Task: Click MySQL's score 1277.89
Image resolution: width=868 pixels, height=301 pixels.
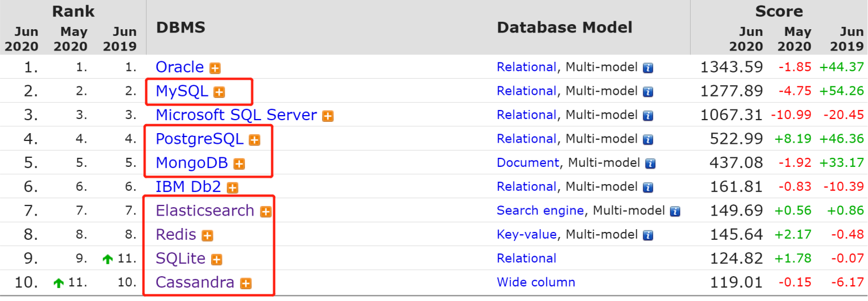Action: click(732, 91)
